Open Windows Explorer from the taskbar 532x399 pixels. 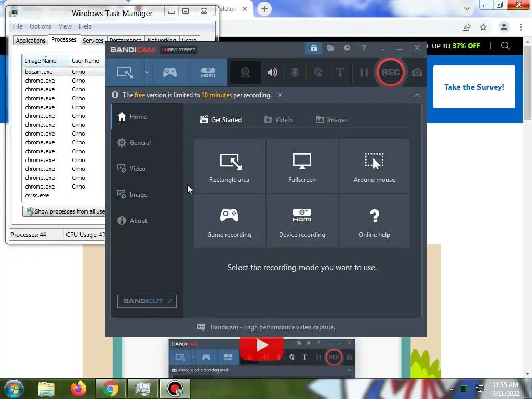click(x=46, y=389)
